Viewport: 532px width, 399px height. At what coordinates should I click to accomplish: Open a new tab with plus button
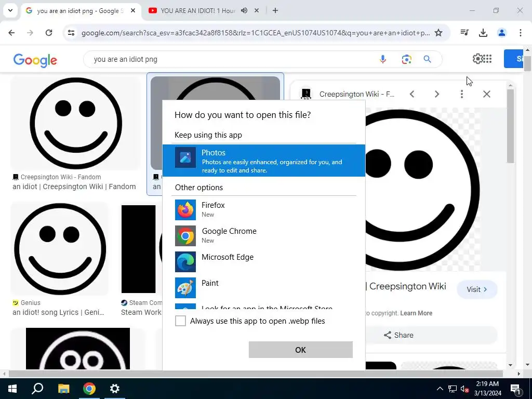(275, 10)
